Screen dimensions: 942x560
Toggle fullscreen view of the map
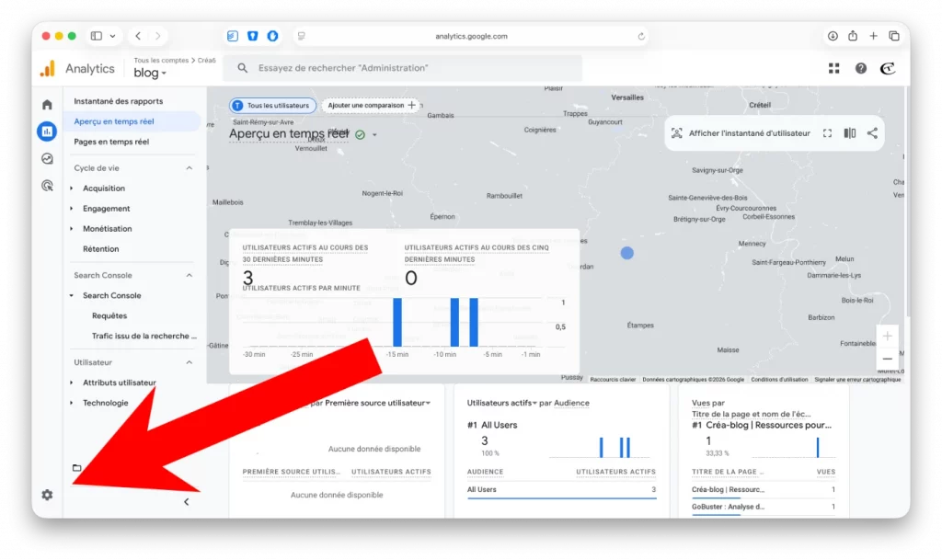click(x=827, y=133)
